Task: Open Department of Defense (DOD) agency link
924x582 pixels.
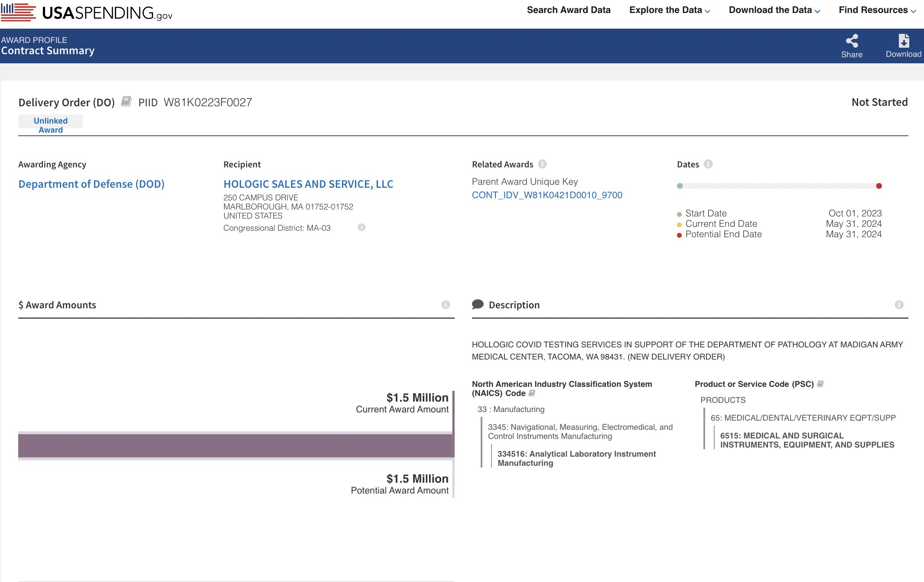Action: 91,184
